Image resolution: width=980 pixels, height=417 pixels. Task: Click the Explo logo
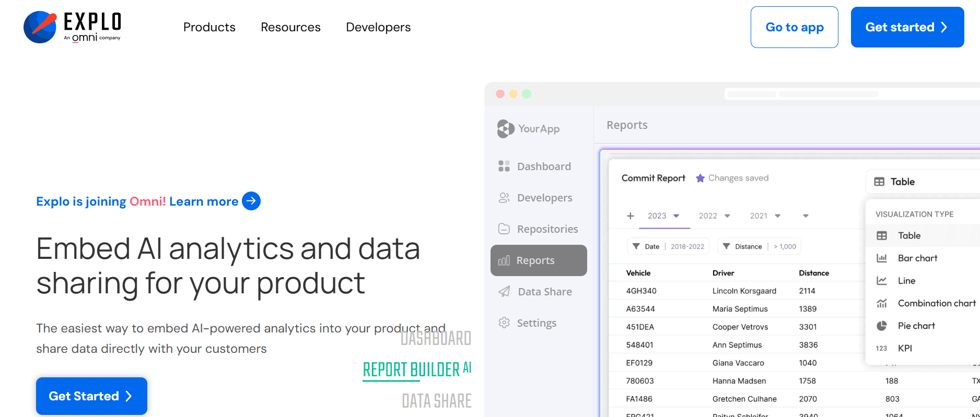(72, 27)
